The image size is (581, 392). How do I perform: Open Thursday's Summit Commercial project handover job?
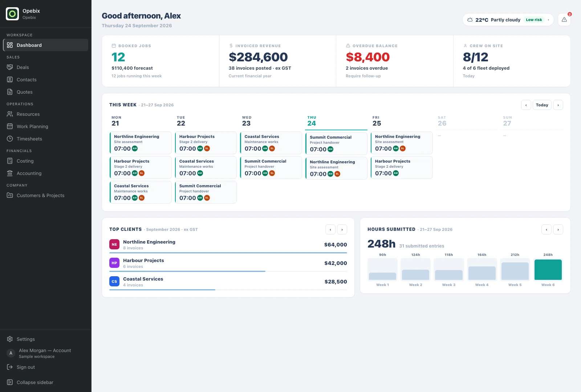click(x=336, y=143)
